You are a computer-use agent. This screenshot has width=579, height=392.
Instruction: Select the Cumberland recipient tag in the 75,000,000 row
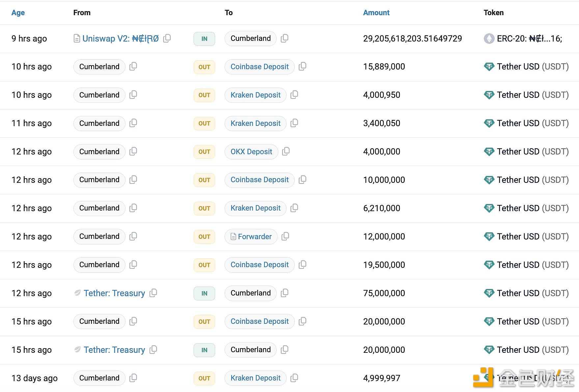250,293
